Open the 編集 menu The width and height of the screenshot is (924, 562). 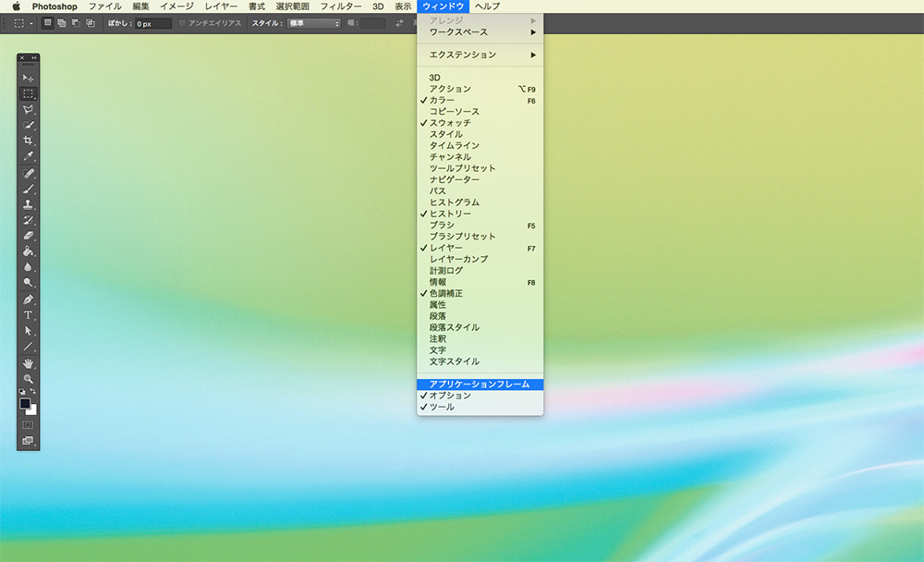pos(140,6)
